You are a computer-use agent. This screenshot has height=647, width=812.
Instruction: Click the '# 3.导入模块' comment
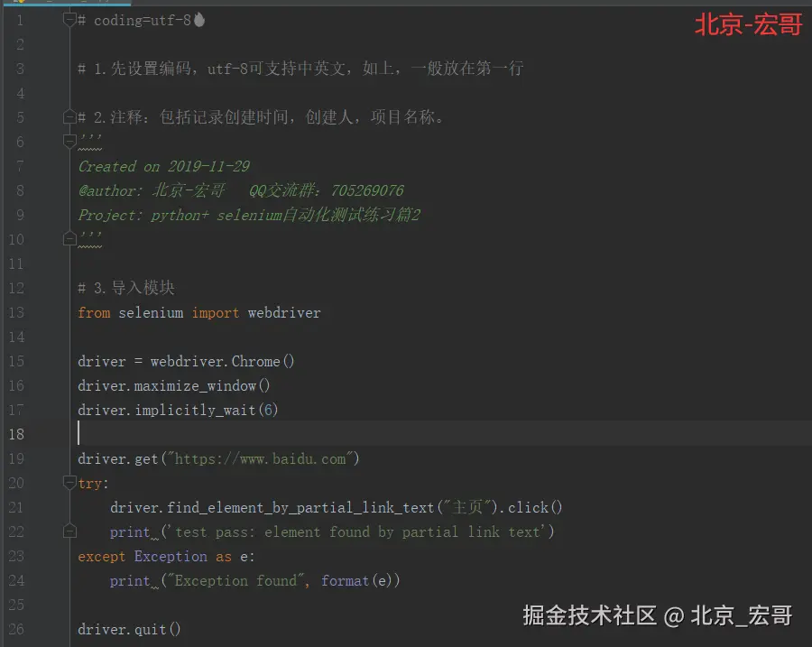125,288
